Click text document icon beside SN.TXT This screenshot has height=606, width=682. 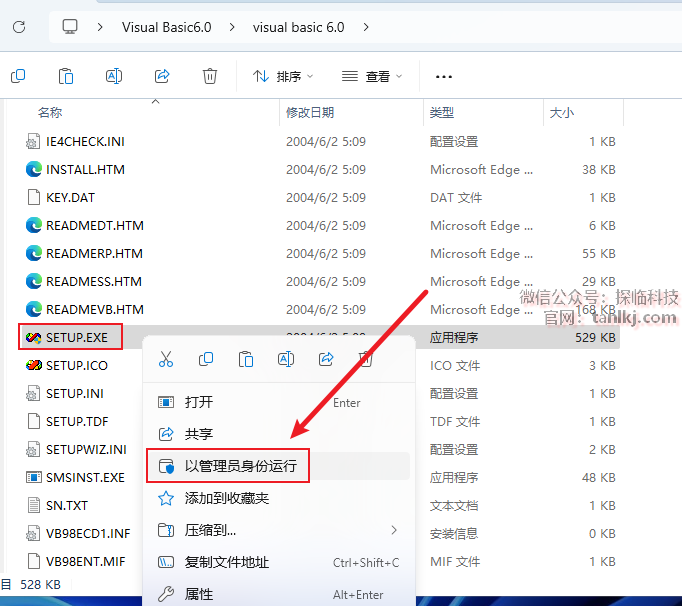(33, 506)
